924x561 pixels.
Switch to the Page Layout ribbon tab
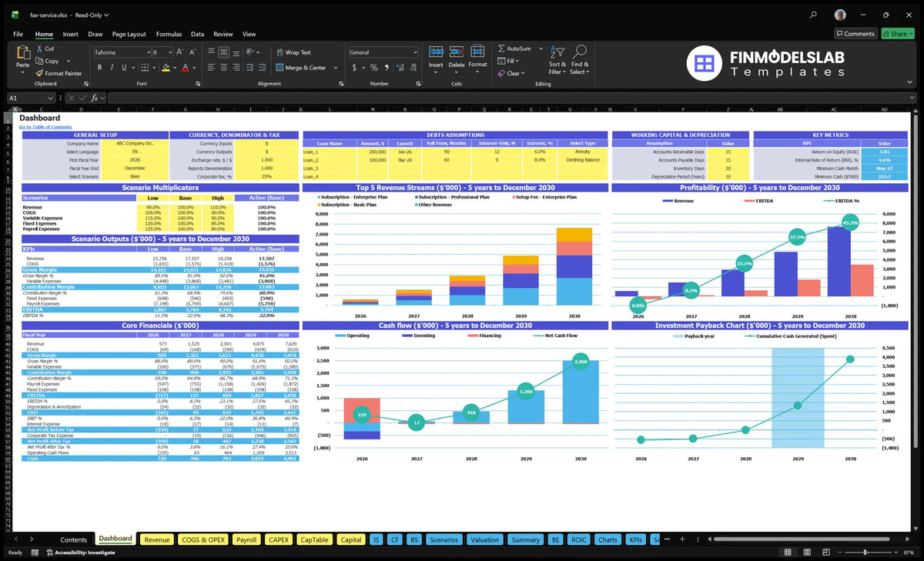(129, 34)
